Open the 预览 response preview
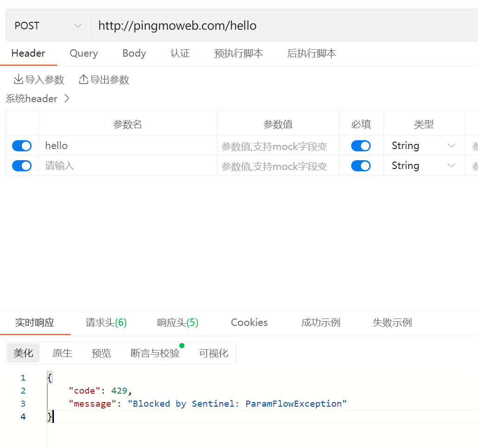Image resolution: width=478 pixels, height=448 pixels. (x=101, y=353)
